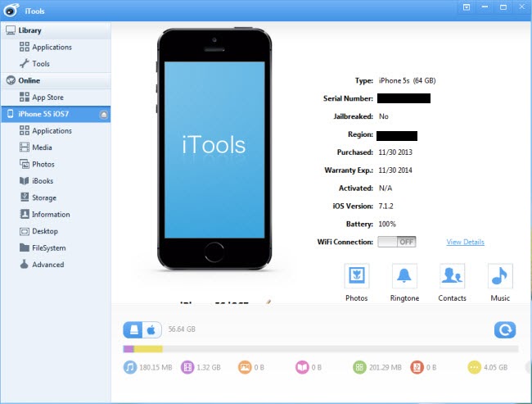Viewport: 532px width, 404px height.
Task: Click the 'iPhone 5s (64 GB)' type value
Action: pos(407,80)
